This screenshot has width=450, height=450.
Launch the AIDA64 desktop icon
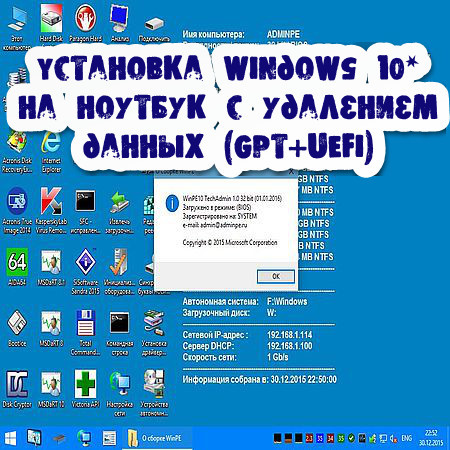click(17, 268)
